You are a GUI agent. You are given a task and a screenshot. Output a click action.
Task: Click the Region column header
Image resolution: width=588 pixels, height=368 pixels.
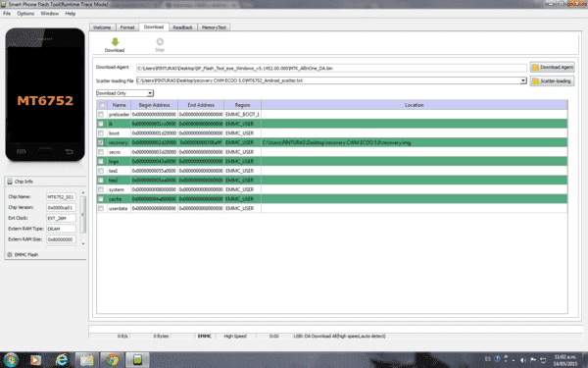click(242, 105)
